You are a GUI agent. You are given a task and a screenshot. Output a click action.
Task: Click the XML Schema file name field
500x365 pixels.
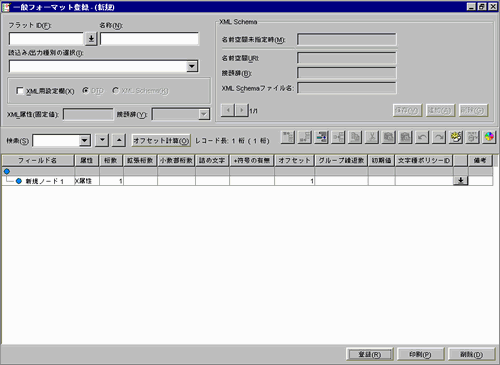(347, 88)
